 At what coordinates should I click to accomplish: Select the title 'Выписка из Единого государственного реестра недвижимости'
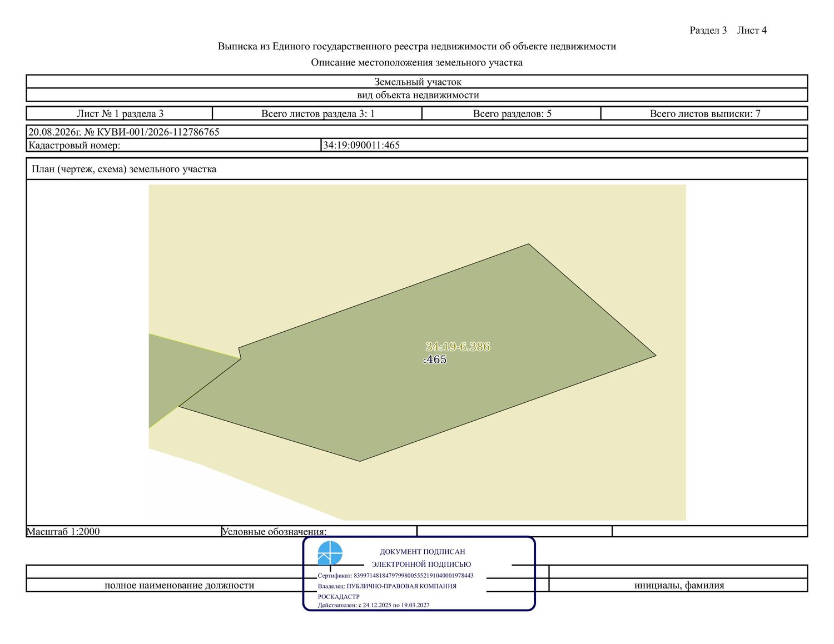(x=417, y=46)
